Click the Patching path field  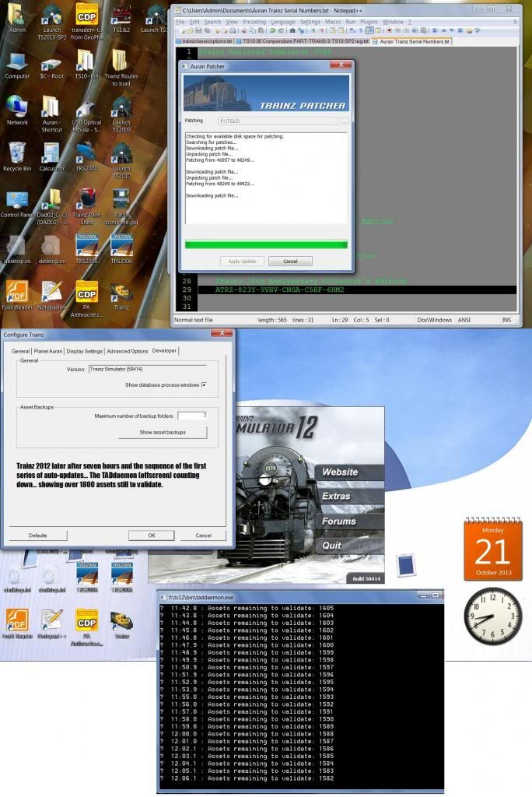(278, 121)
